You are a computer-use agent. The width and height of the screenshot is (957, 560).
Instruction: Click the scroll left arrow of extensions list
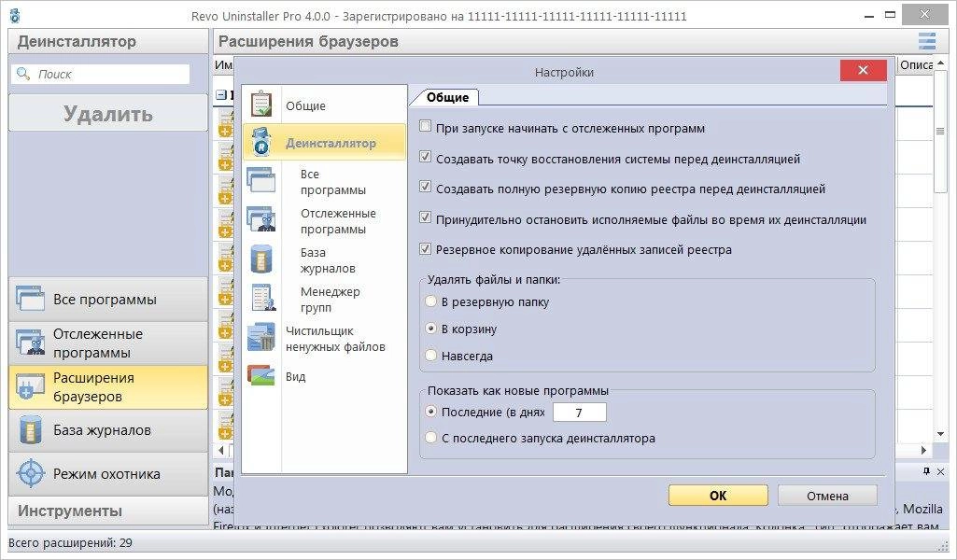221,450
